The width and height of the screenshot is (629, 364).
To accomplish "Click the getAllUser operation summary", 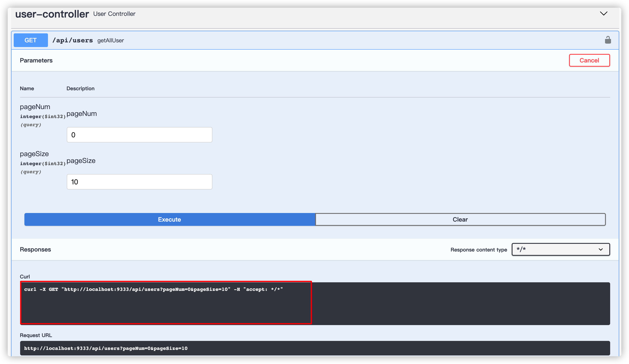I will click(x=110, y=40).
